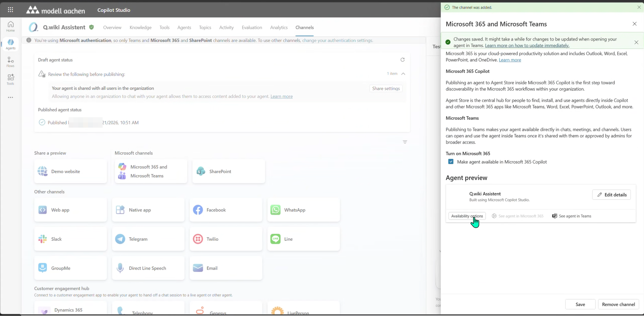Switch to the Overview tab
The image size is (644, 316).
[112, 27]
